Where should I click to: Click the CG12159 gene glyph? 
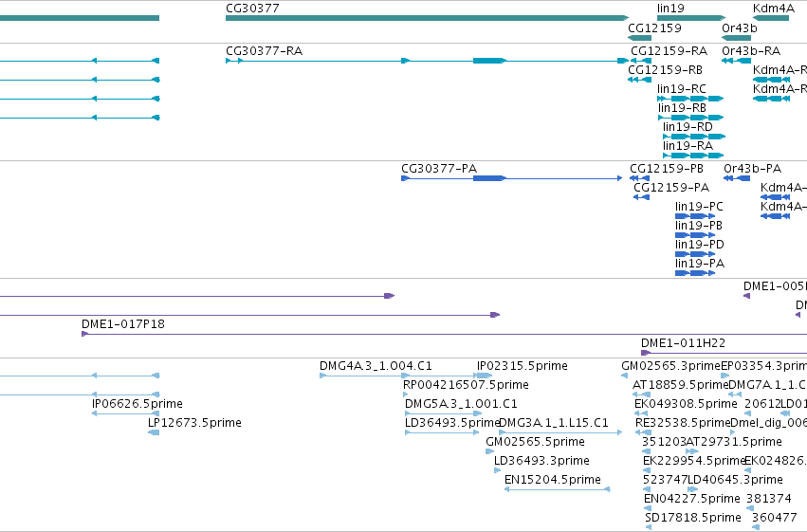click(x=640, y=38)
